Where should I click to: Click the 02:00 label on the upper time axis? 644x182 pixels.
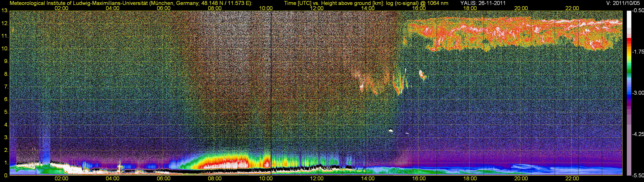[x=61, y=8]
